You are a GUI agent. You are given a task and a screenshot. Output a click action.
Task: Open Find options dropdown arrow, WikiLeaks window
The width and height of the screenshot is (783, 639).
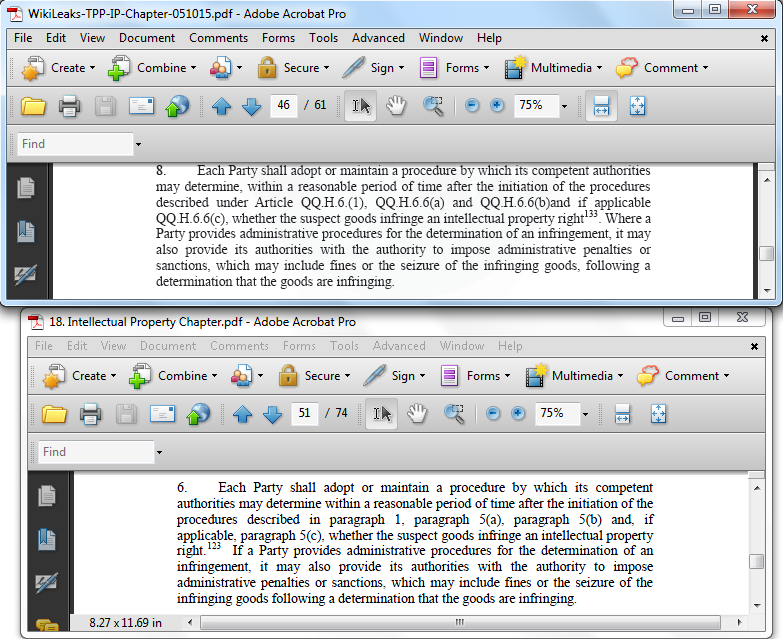tap(138, 144)
